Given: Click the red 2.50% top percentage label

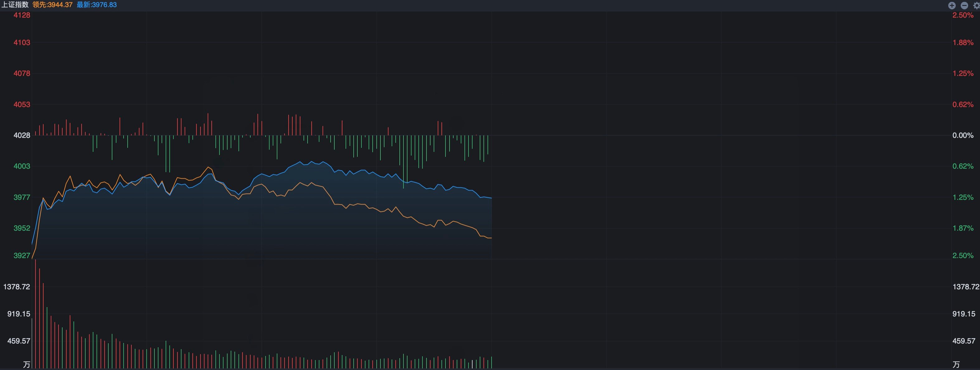Looking at the screenshot, I should (x=963, y=15).
